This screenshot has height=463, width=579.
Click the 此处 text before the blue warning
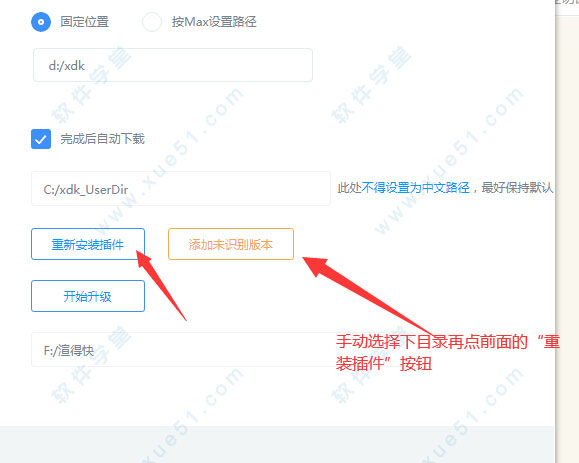(349, 188)
